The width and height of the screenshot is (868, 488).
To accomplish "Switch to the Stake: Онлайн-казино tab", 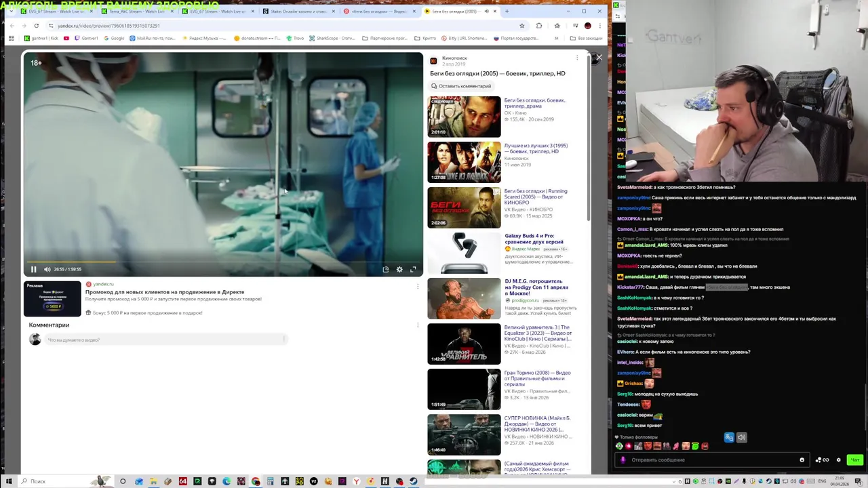I will coord(298,12).
